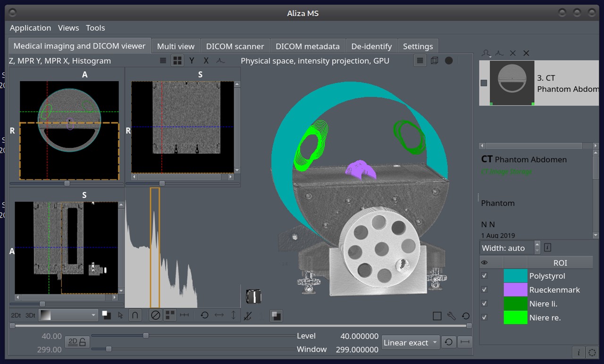This screenshot has width=604, height=364.
Task: Click the wireframe cube icon in 3D toolbar
Action: [x=434, y=60]
